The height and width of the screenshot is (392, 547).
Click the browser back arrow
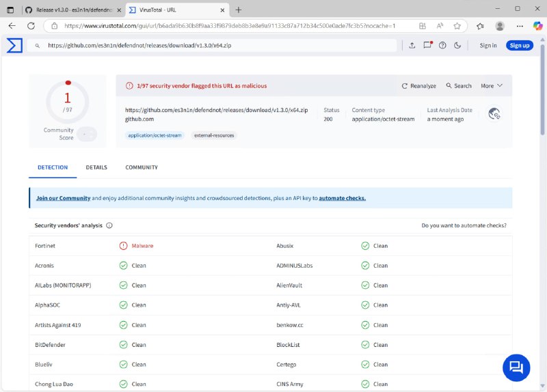12,26
